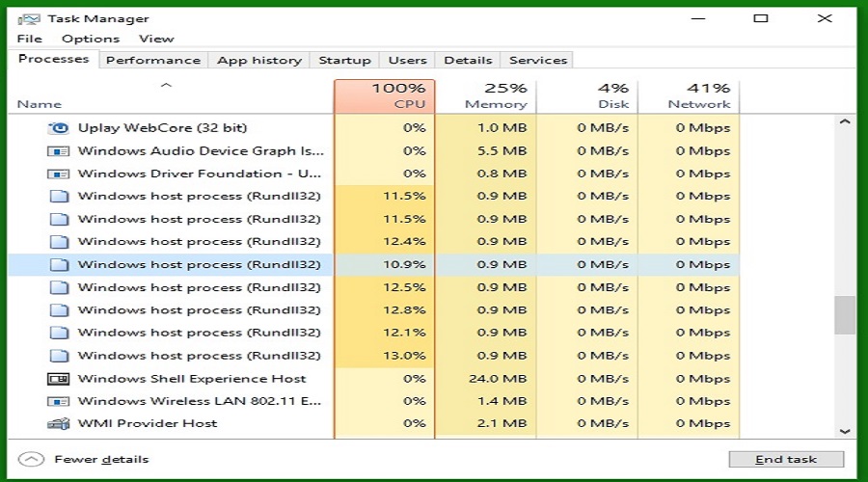Click the Windows Driver Foundation process icon
Viewport: 868px width, 482px height.
(x=58, y=174)
